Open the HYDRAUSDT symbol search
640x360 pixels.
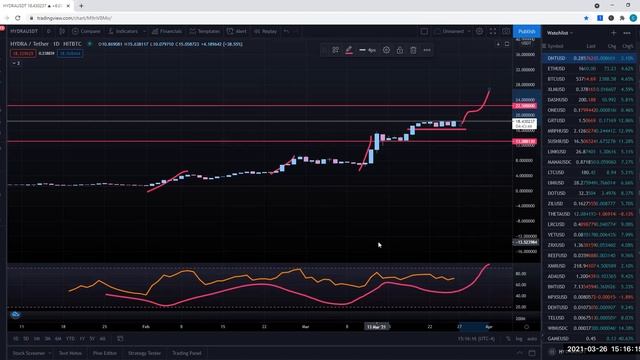[24, 31]
